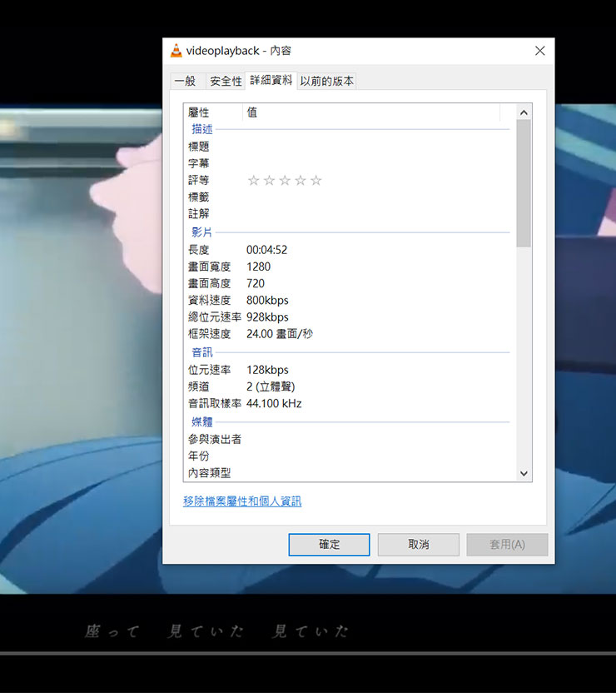Set rating to four stars
The width and height of the screenshot is (616, 693).
301,180
